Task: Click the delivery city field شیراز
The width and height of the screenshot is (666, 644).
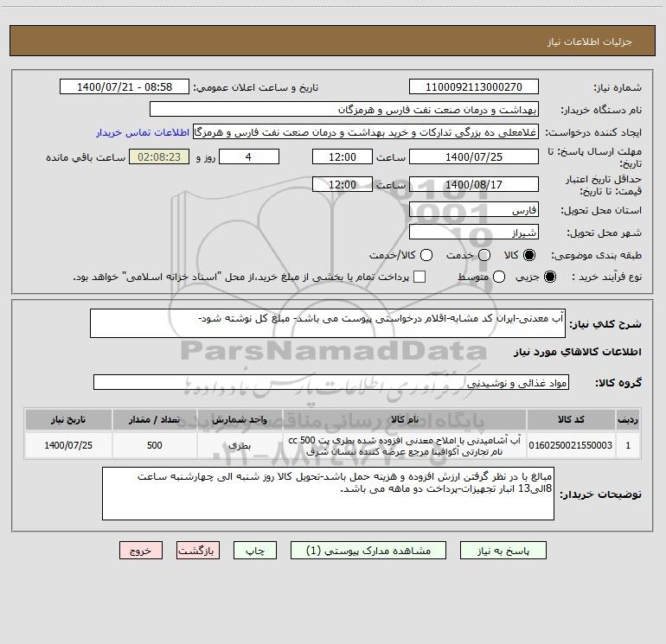Action: pyautogui.click(x=474, y=233)
